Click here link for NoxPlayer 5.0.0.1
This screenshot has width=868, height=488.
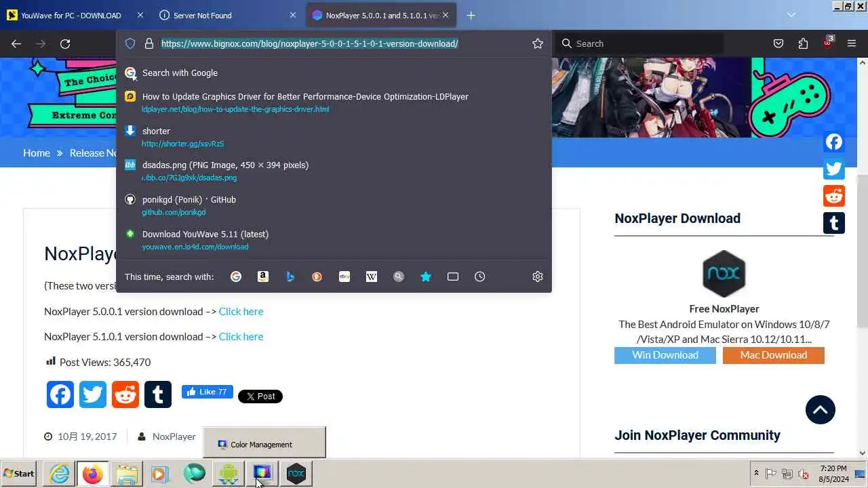click(241, 311)
